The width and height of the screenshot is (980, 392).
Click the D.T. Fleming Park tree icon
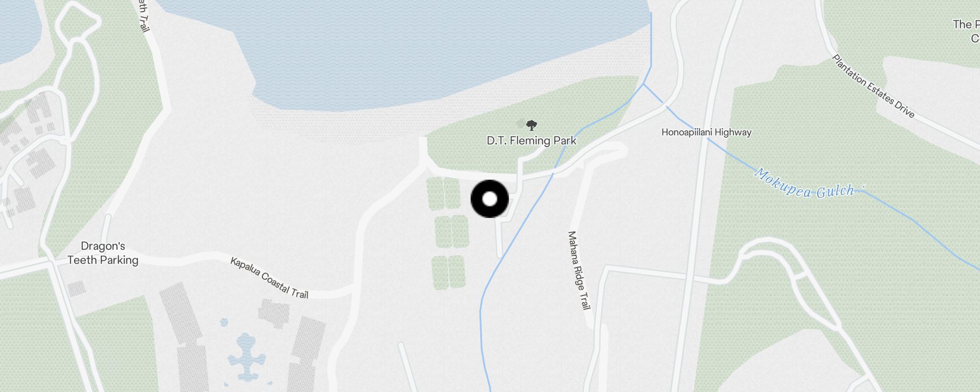click(531, 125)
